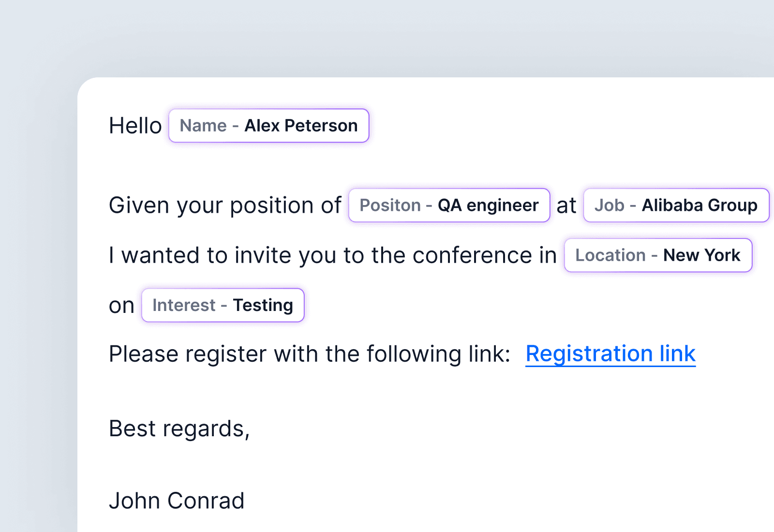Viewport: 774px width, 532px height.
Task: Click the gray 'Name' label in tag
Action: 203,126
